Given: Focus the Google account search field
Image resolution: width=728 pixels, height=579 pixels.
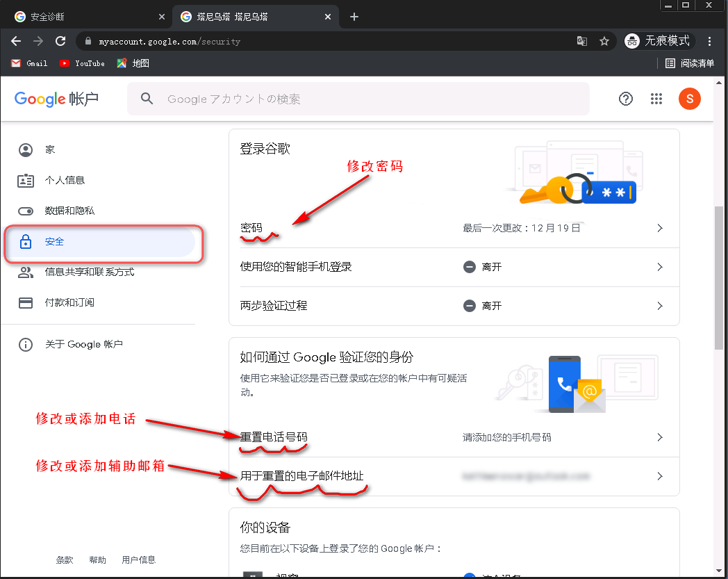Looking at the screenshot, I should click(x=358, y=99).
